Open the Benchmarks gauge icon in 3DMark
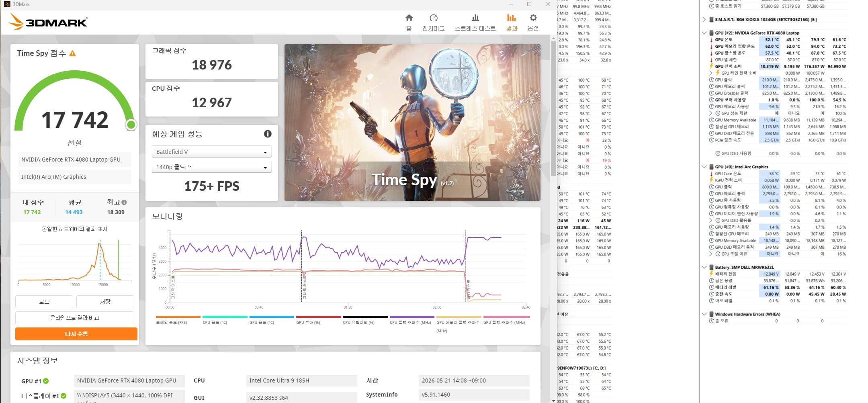The image size is (868, 403). click(433, 18)
